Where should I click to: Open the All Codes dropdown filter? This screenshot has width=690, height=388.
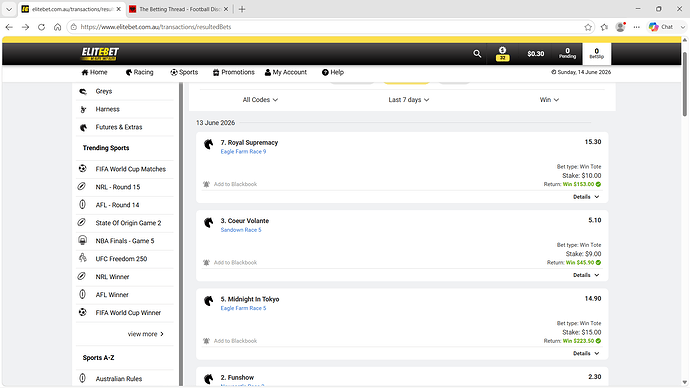coord(260,100)
